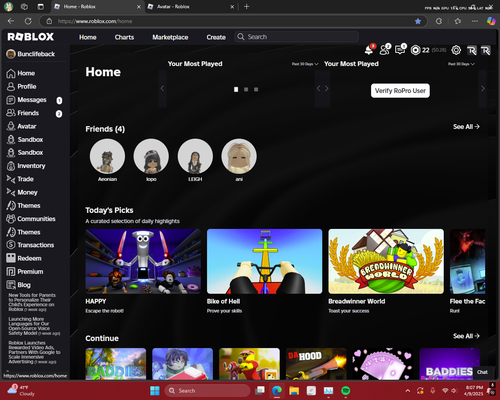
Task: Open the Bike of Hell game thumbnail
Action: [x=265, y=261]
